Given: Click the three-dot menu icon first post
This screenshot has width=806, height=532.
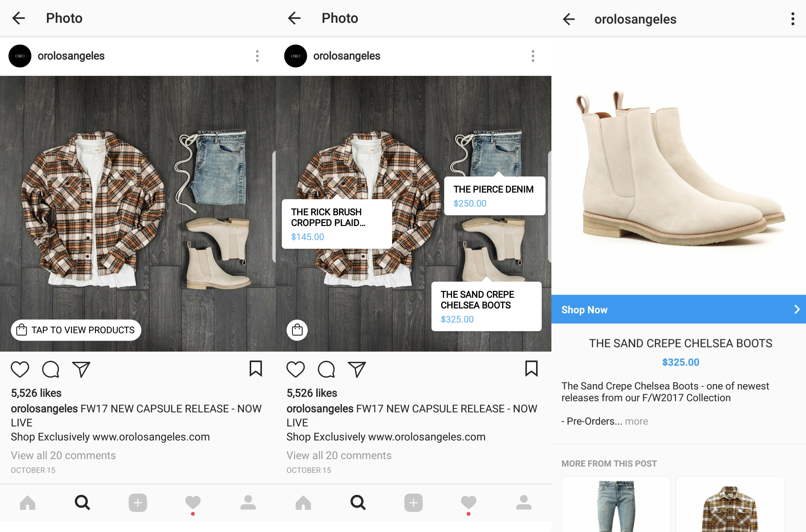Looking at the screenshot, I should [257, 56].
